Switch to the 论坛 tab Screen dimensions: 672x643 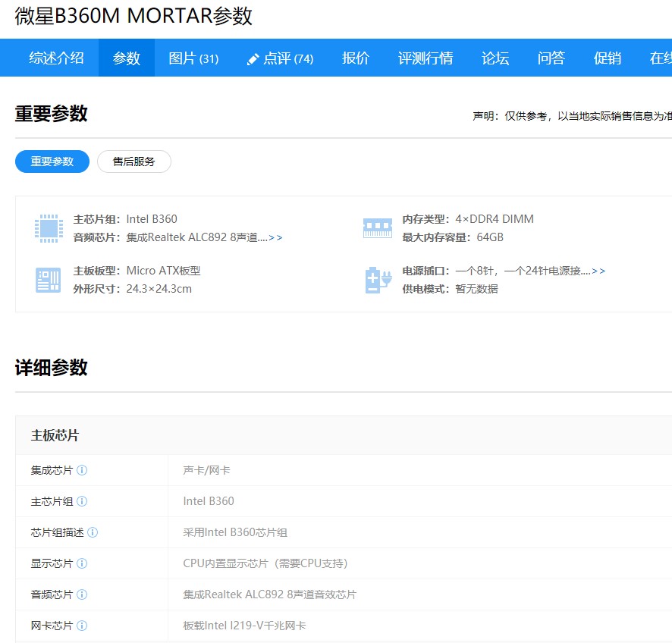(x=495, y=58)
